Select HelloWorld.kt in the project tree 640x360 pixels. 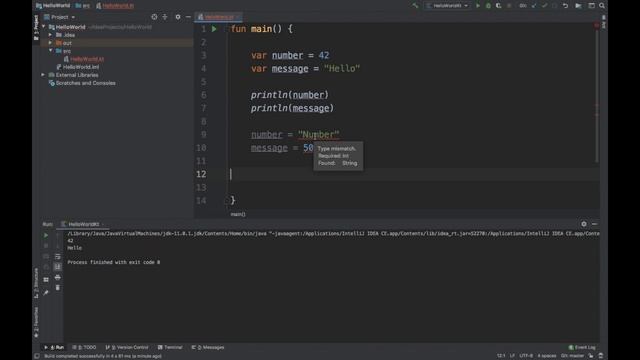point(84,59)
